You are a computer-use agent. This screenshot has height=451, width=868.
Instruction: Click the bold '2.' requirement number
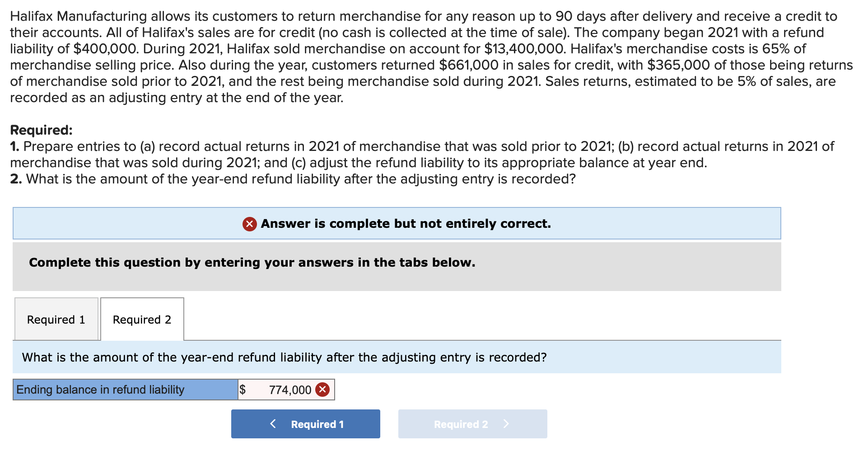(x=15, y=179)
